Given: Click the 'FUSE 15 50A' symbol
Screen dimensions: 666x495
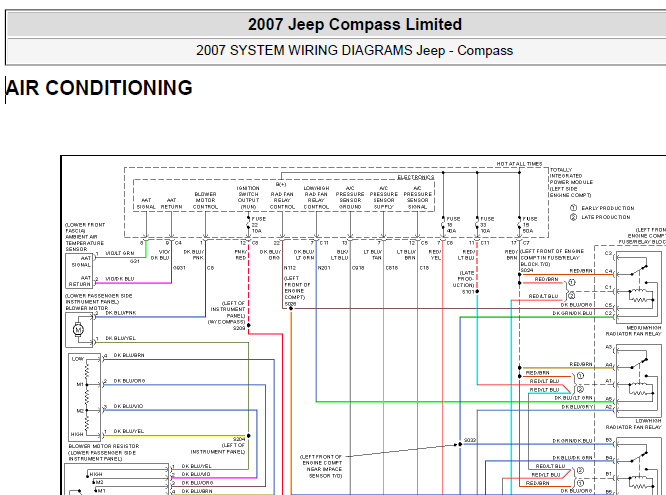Looking at the screenshot, I should [527, 225].
